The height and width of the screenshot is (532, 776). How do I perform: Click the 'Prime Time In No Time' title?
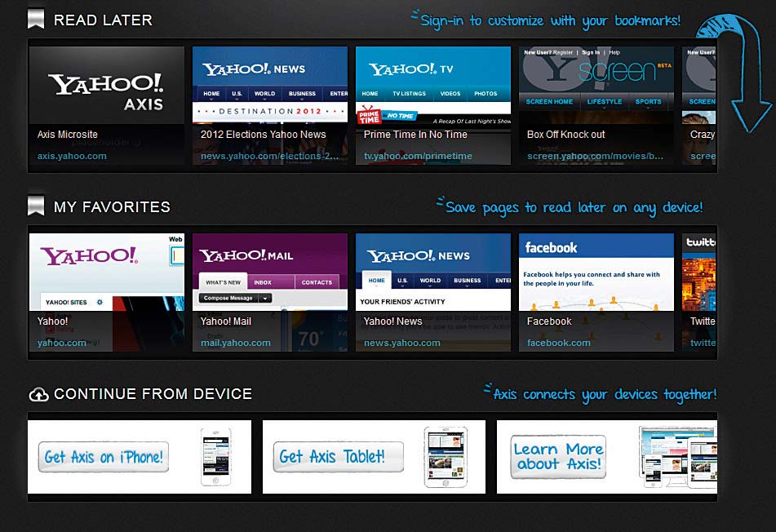(x=415, y=135)
